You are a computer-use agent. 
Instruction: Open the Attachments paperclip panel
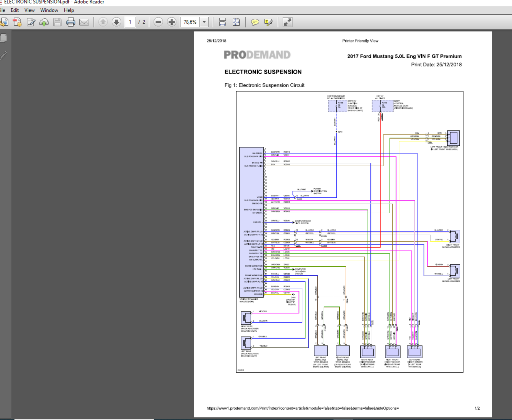point(3,55)
